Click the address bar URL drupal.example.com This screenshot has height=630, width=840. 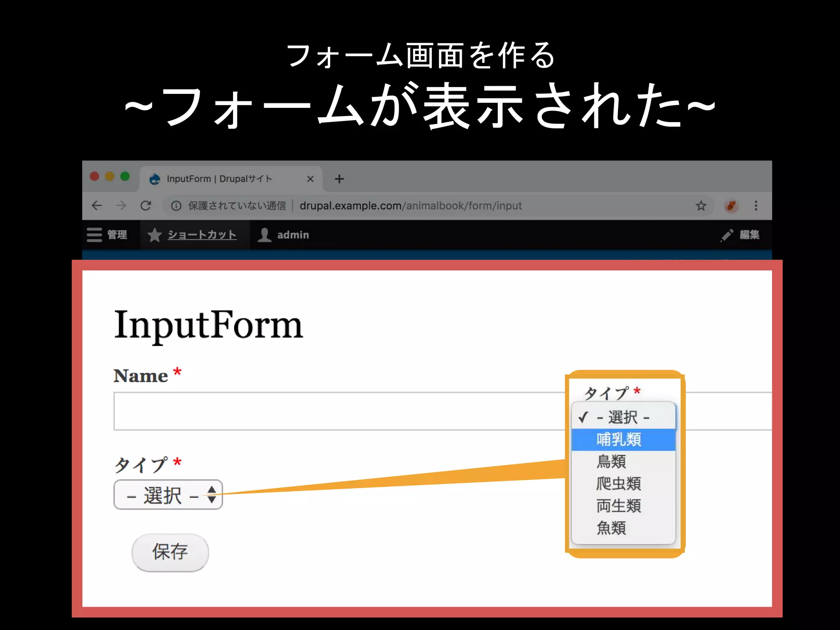click(x=411, y=205)
